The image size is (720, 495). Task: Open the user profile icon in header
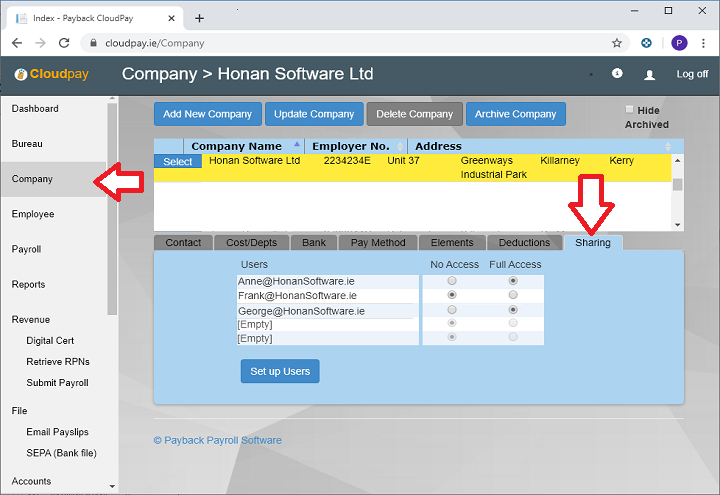650,75
